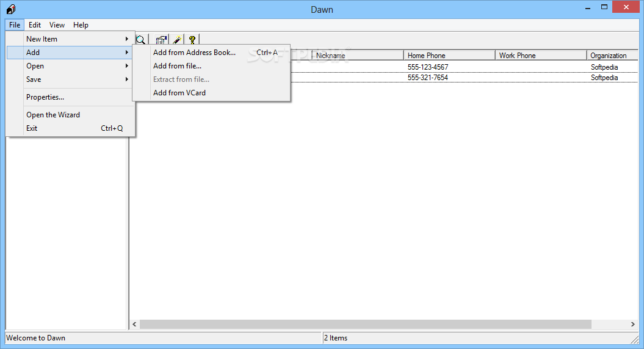The width and height of the screenshot is (644, 349).
Task: Sort by the Home Phone column header
Action: click(449, 56)
